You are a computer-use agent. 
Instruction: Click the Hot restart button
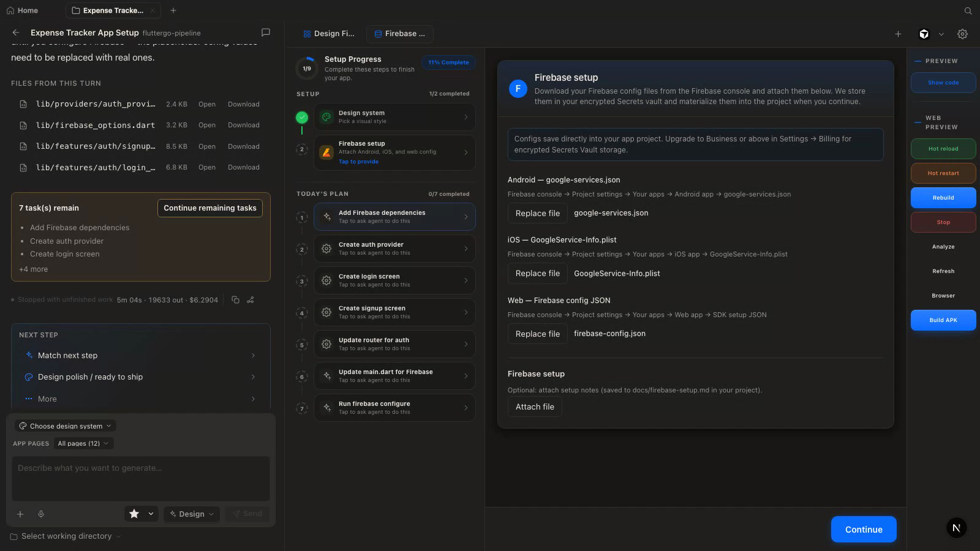coord(943,173)
